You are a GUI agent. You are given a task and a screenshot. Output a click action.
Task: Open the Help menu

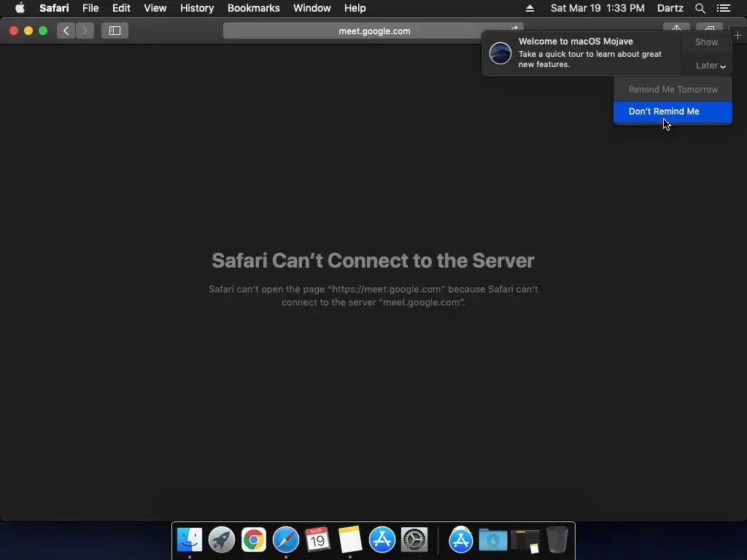355,8
